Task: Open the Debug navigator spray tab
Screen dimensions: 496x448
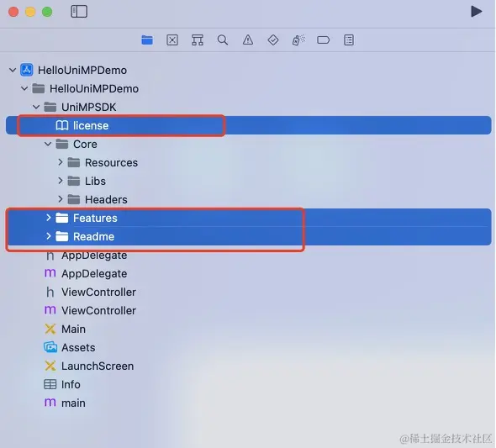Action: [x=298, y=40]
